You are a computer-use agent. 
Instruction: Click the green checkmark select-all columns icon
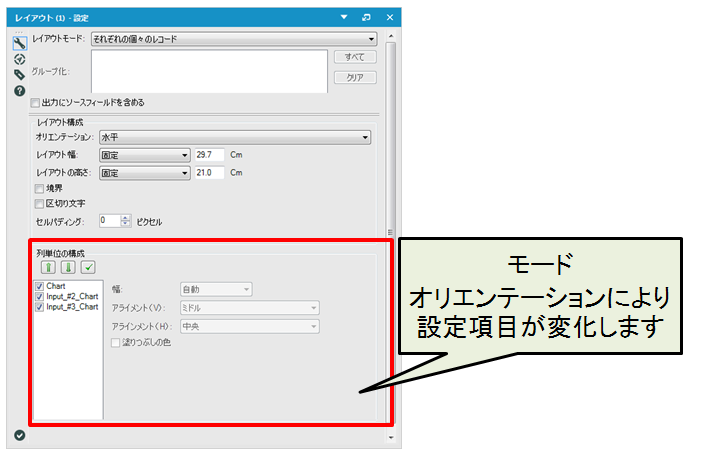pos(88,267)
